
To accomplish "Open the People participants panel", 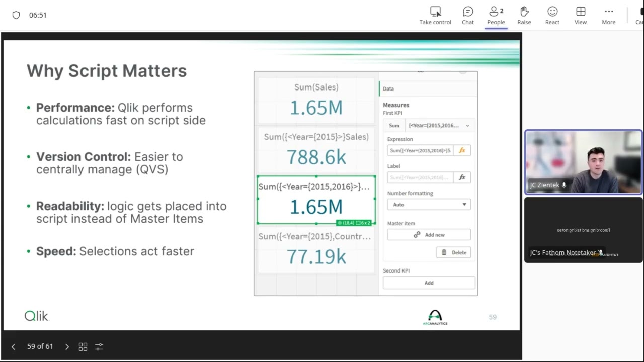I will click(496, 16).
